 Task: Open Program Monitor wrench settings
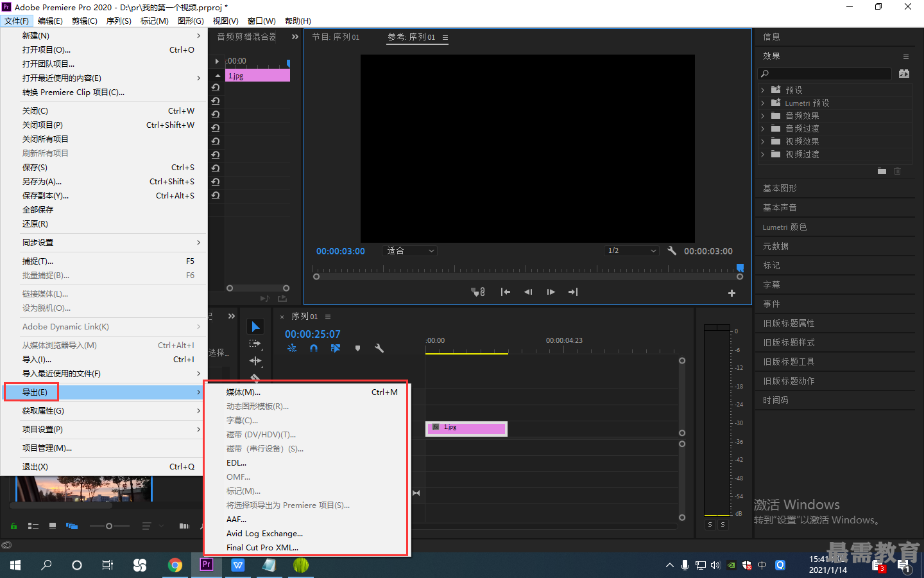[x=672, y=250]
